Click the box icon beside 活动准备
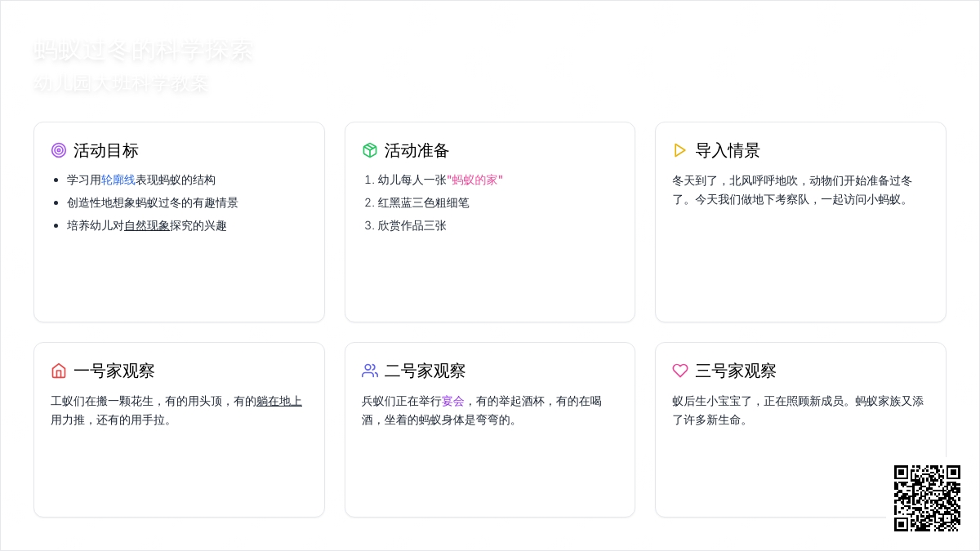This screenshot has height=551, width=980. [370, 150]
